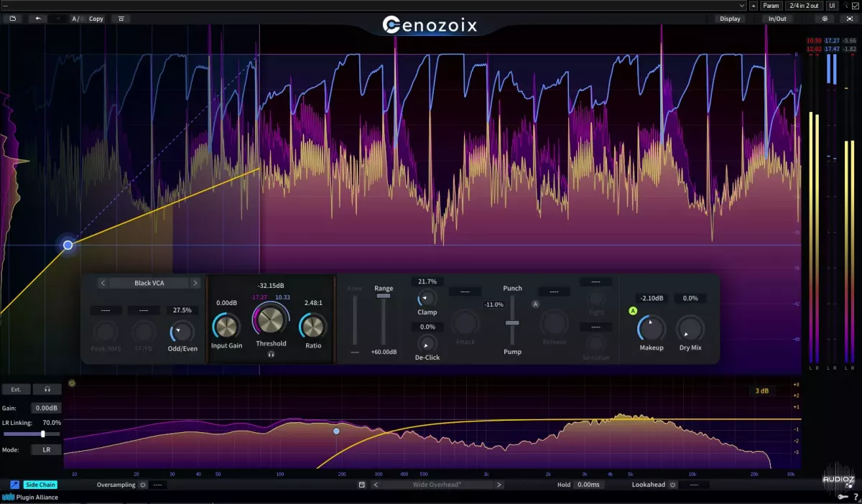The width and height of the screenshot is (862, 504).
Task: Click the pin icon beside Side Chain
Action: point(14,485)
